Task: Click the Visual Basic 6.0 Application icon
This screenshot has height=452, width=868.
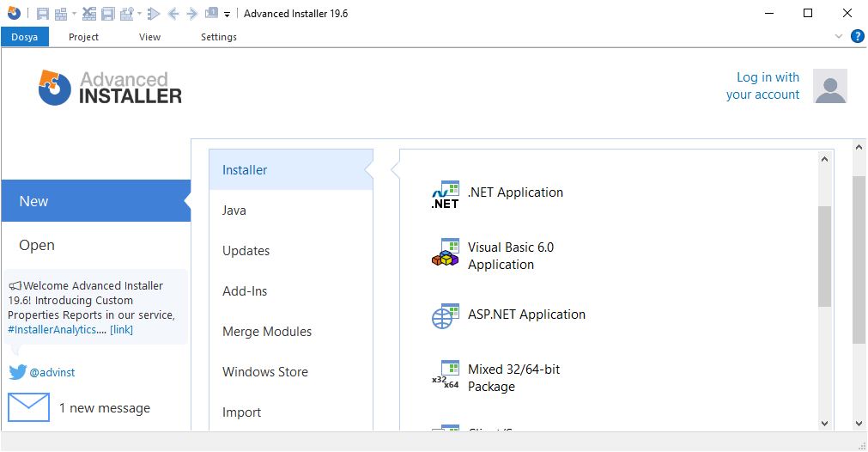Action: coord(446,253)
